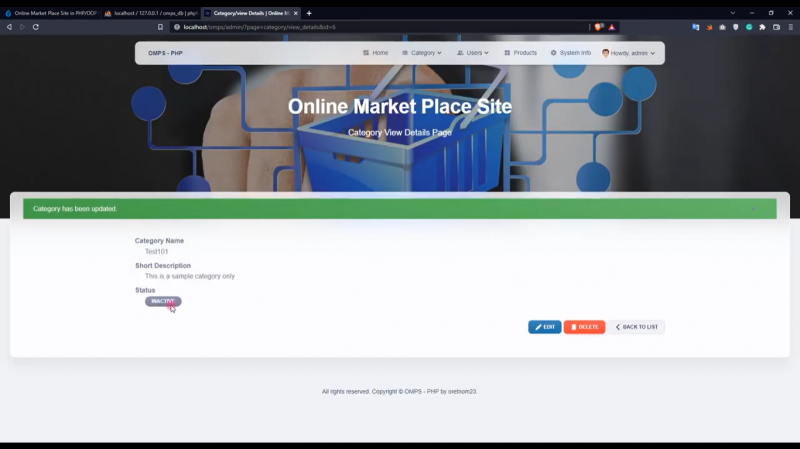Open a new browser tab with plus
This screenshot has width=800, height=449.
pos(309,13)
